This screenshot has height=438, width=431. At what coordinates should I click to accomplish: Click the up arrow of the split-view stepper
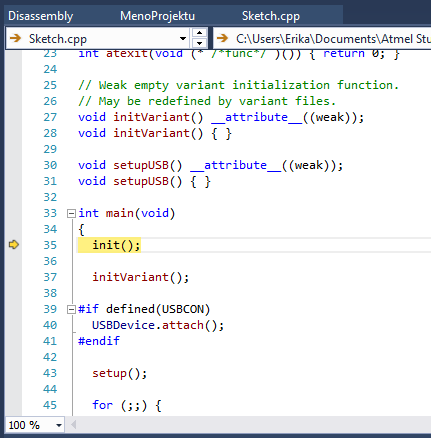[x=199, y=33]
